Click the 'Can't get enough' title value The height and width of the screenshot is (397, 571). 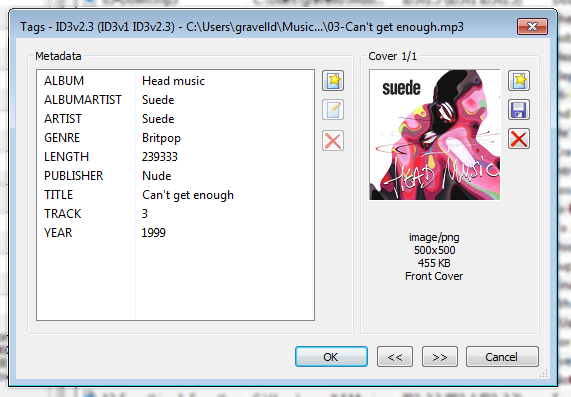point(188,195)
